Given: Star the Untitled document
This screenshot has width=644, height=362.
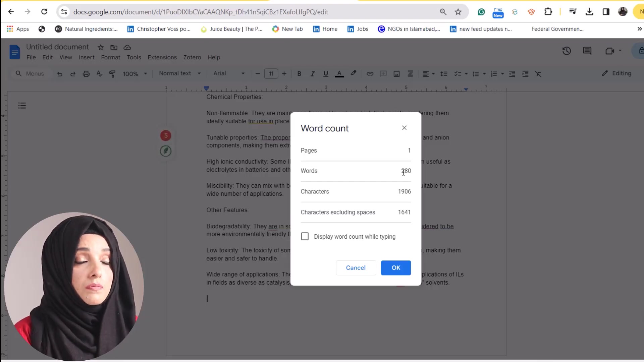Looking at the screenshot, I should tap(101, 47).
